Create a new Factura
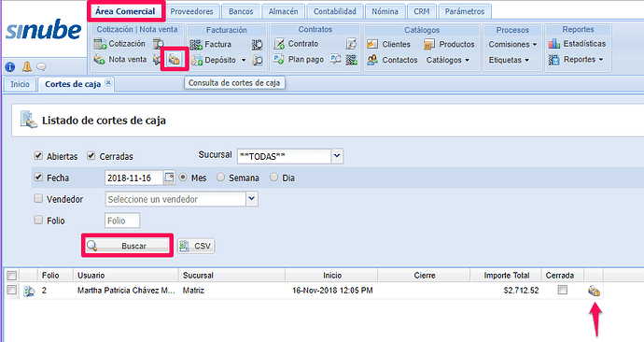Screen dimensions: 644x342 coord(210,44)
